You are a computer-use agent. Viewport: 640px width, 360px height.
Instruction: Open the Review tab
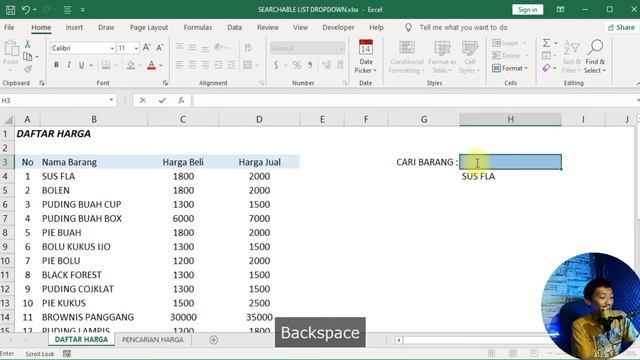[268, 27]
